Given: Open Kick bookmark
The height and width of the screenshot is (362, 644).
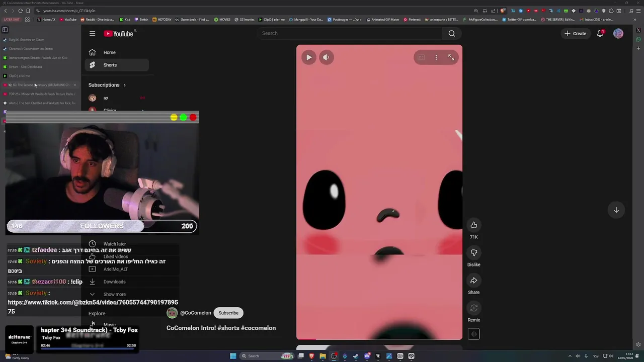Looking at the screenshot, I should 125,20.
